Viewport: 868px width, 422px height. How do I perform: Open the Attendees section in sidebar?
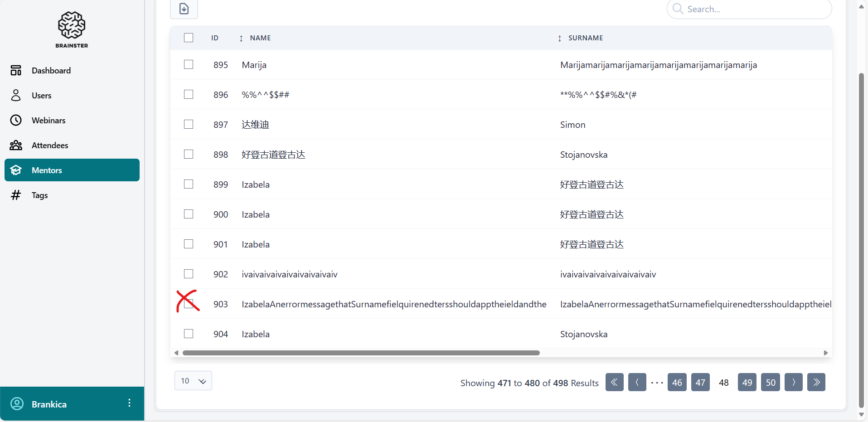click(50, 146)
